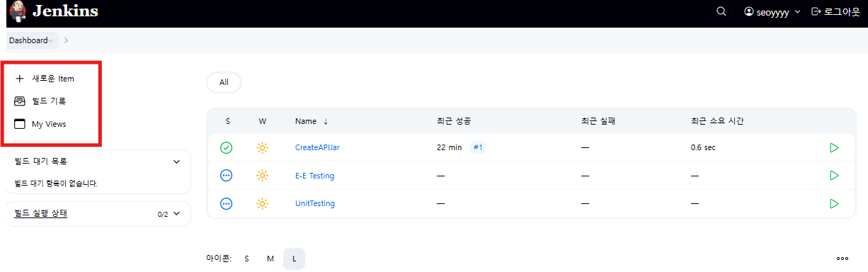Sort by the 최근 실패 column header
868x272 pixels.
598,121
